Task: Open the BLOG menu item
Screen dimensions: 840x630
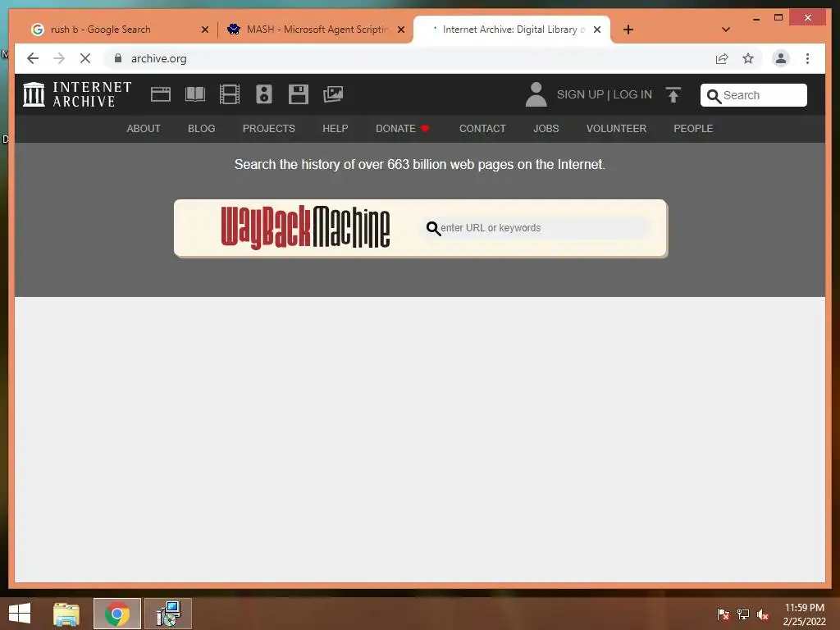Action: [x=202, y=129]
